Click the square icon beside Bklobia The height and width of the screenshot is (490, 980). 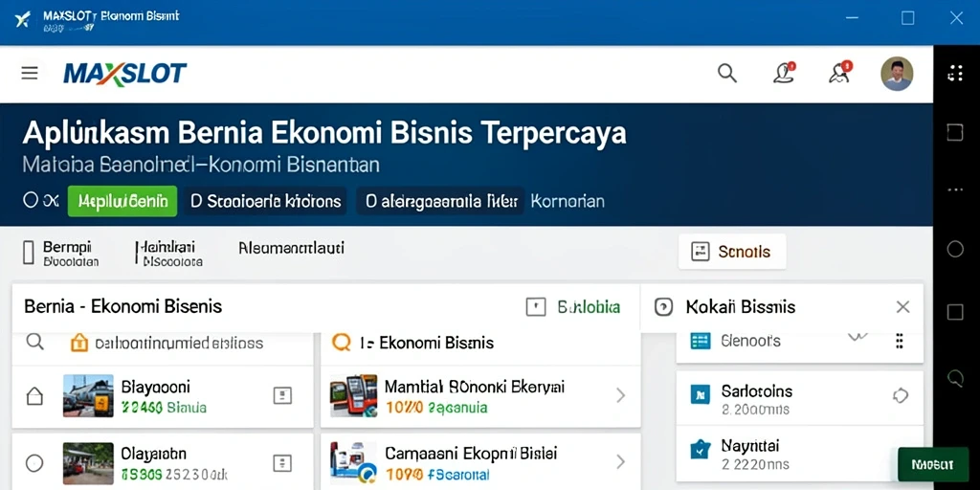pos(536,307)
